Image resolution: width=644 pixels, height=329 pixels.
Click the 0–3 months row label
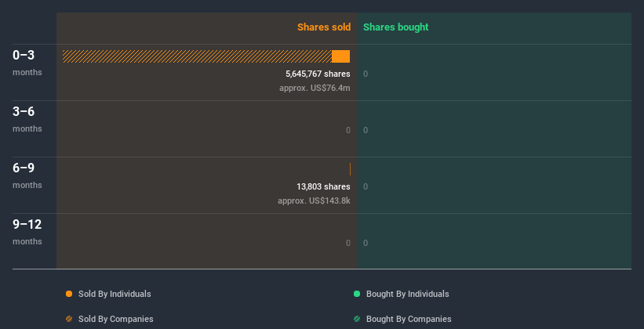coord(27,62)
